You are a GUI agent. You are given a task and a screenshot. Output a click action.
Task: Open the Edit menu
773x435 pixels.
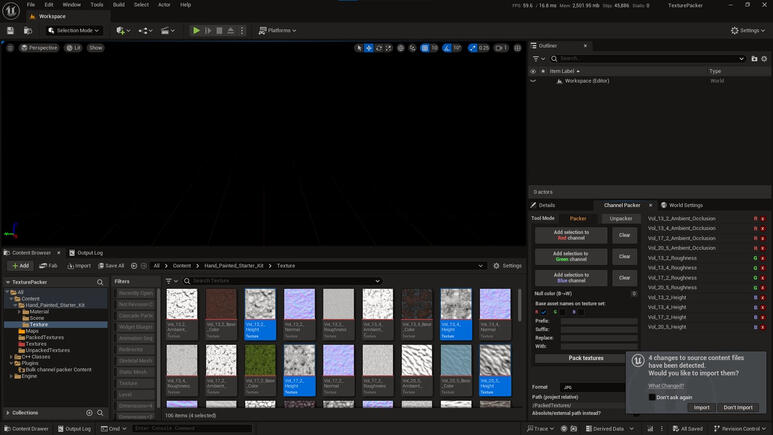pyautogui.click(x=49, y=5)
